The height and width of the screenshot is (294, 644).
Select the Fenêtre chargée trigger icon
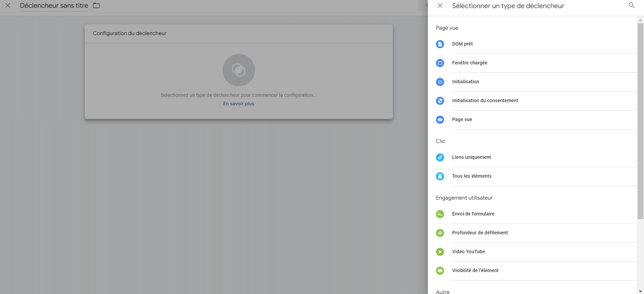440,63
